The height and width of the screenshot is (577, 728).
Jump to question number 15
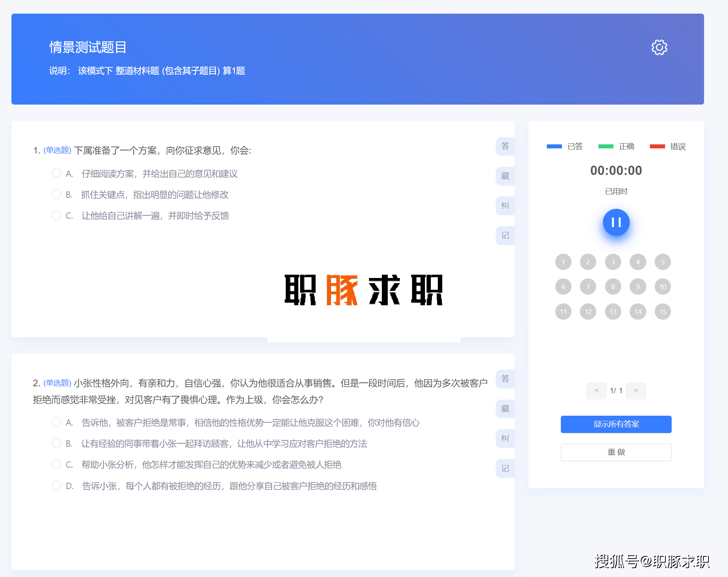click(x=662, y=312)
